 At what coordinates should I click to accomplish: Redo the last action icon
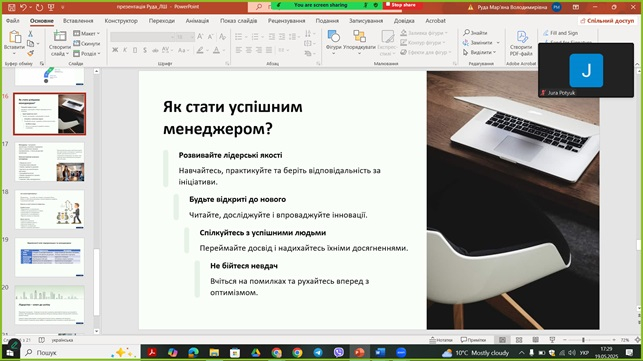coord(39,7)
